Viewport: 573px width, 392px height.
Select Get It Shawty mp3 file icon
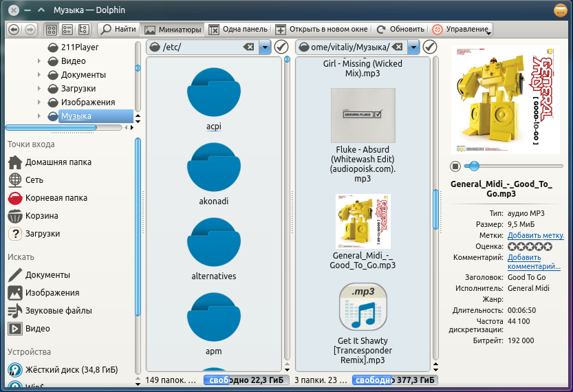(363, 307)
